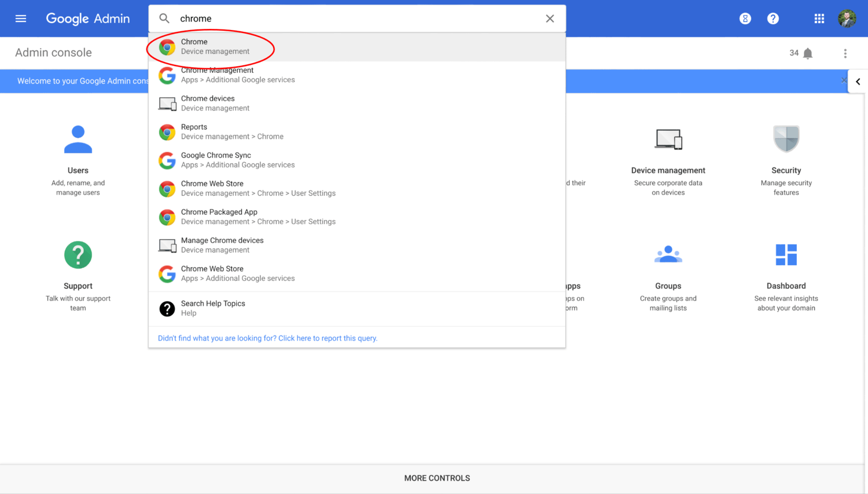Open the notifications bell icon
This screenshot has height=494, width=868.
tap(808, 53)
